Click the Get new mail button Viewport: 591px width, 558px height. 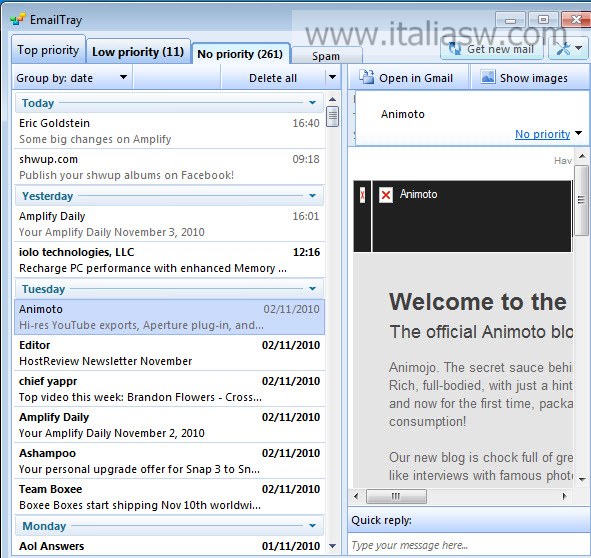492,49
